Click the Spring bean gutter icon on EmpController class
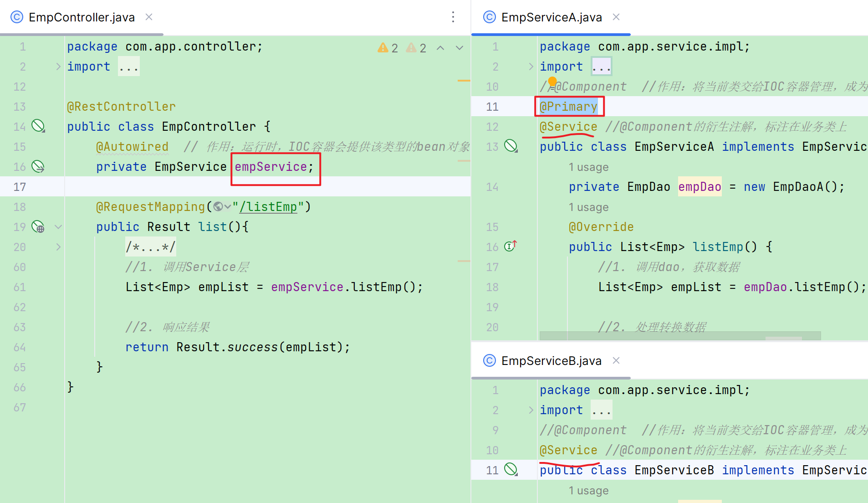Image resolution: width=868 pixels, height=503 pixels. click(38, 126)
